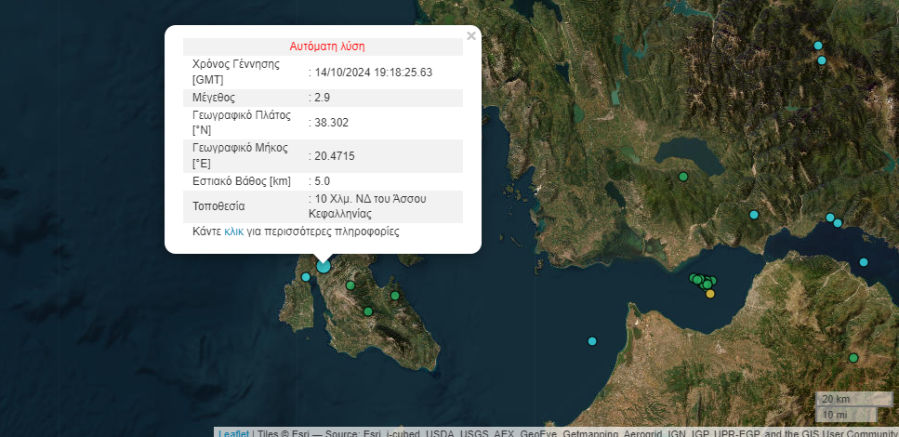
Task: Click the 'Αυτόματη λύση' popup header
Action: click(x=327, y=46)
